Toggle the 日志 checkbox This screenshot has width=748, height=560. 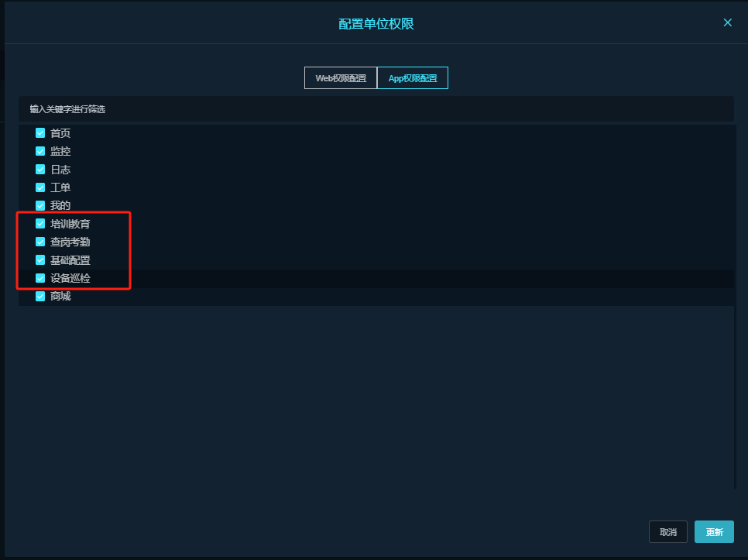click(40, 170)
